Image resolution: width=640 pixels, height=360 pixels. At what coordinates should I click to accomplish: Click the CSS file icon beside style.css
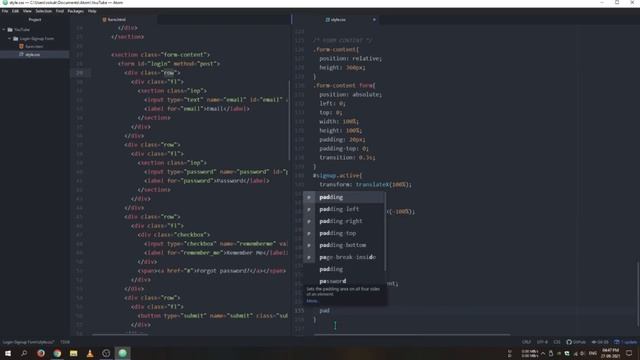(x=21, y=55)
